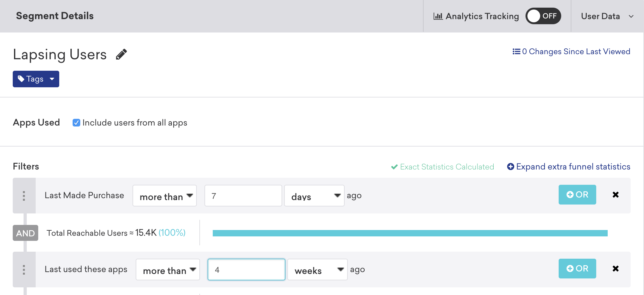
Task: Open the 'more than' dropdown for Last Made Purchase
Action: click(x=165, y=196)
